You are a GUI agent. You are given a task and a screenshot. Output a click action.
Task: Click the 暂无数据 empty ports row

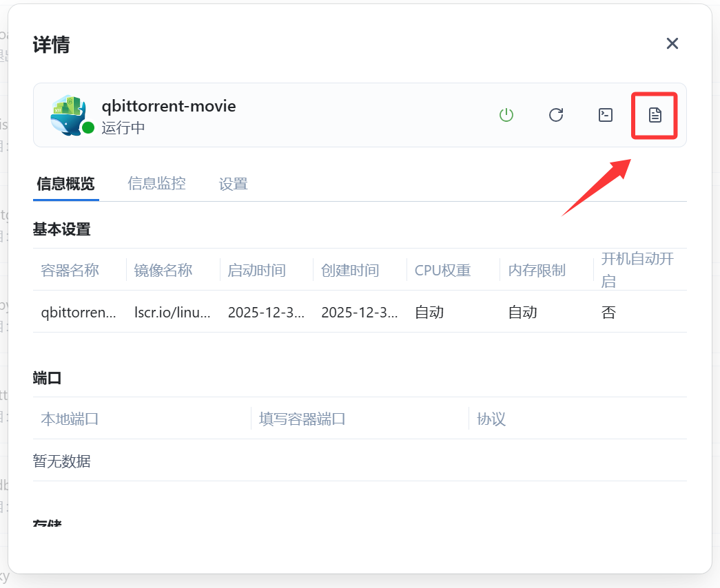(x=62, y=461)
